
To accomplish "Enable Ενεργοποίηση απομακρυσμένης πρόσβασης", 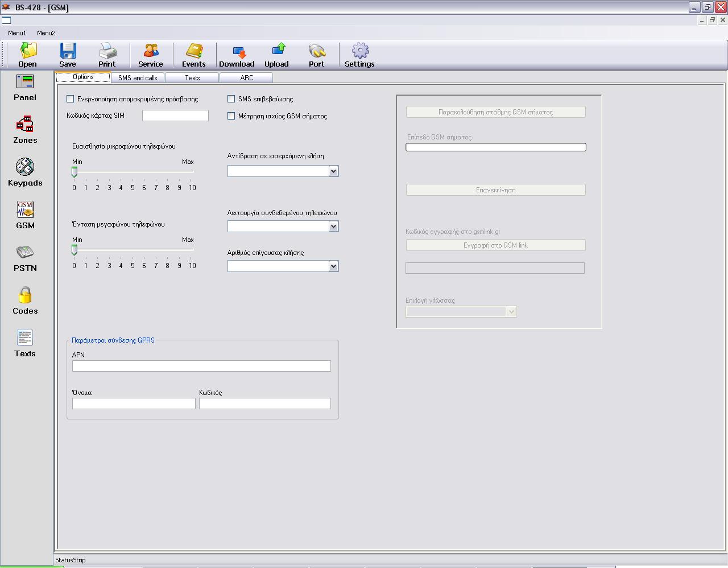I will tap(71, 98).
